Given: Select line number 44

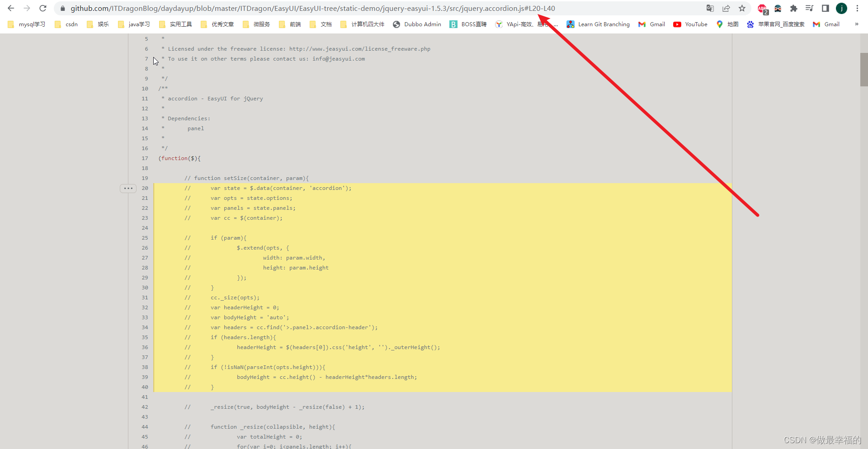Looking at the screenshot, I should [145, 427].
